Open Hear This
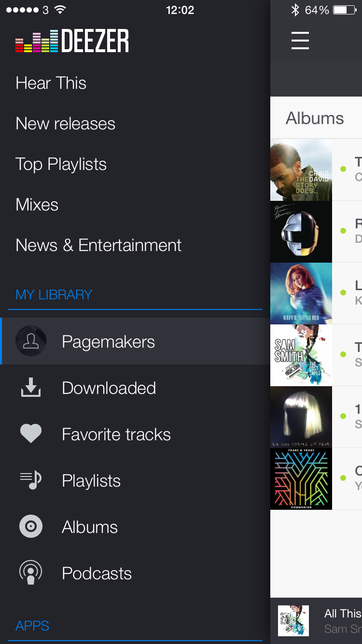The image size is (362, 644). coord(51,83)
